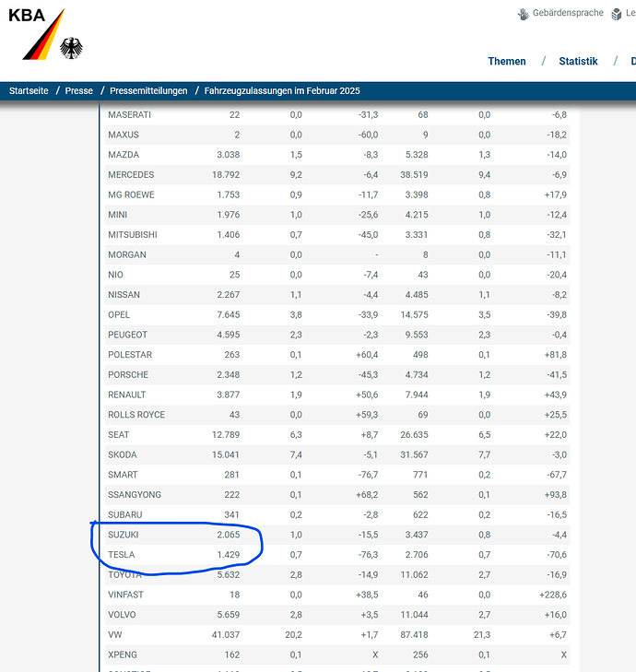Open the Gebärdensprache link
This screenshot has height=672, width=636.
point(568,13)
